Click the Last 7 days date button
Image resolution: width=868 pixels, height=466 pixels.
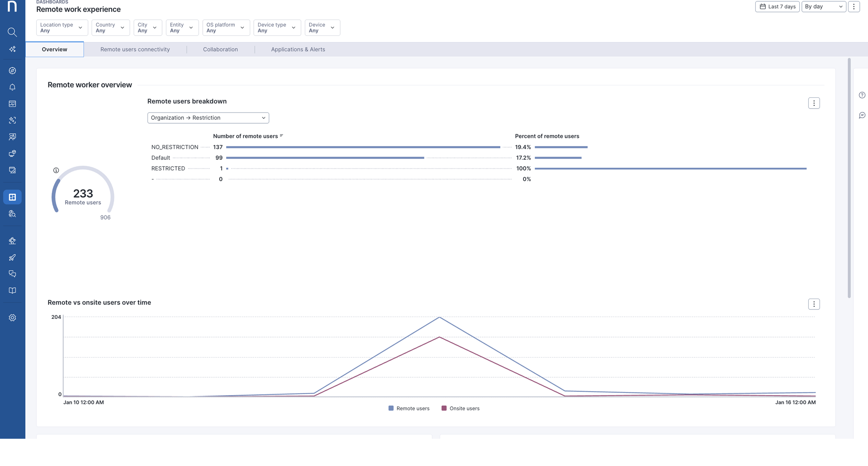(x=777, y=6)
